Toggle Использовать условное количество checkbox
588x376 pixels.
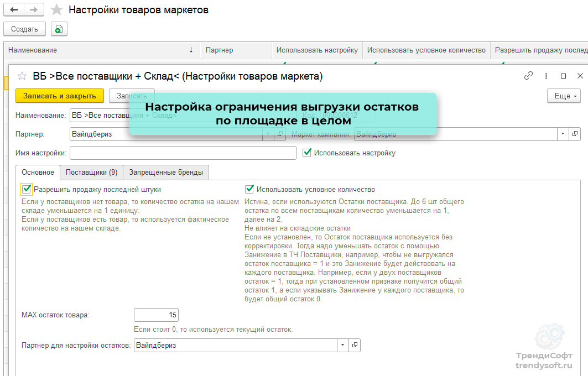tap(249, 189)
